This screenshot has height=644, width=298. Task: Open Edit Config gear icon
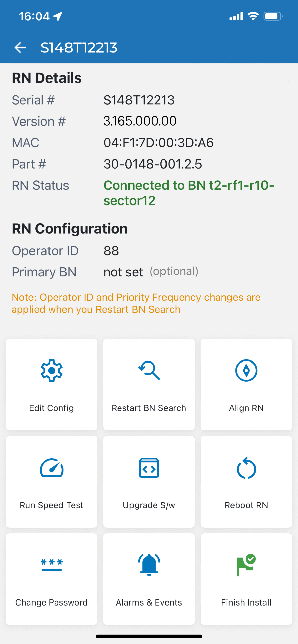pos(52,371)
